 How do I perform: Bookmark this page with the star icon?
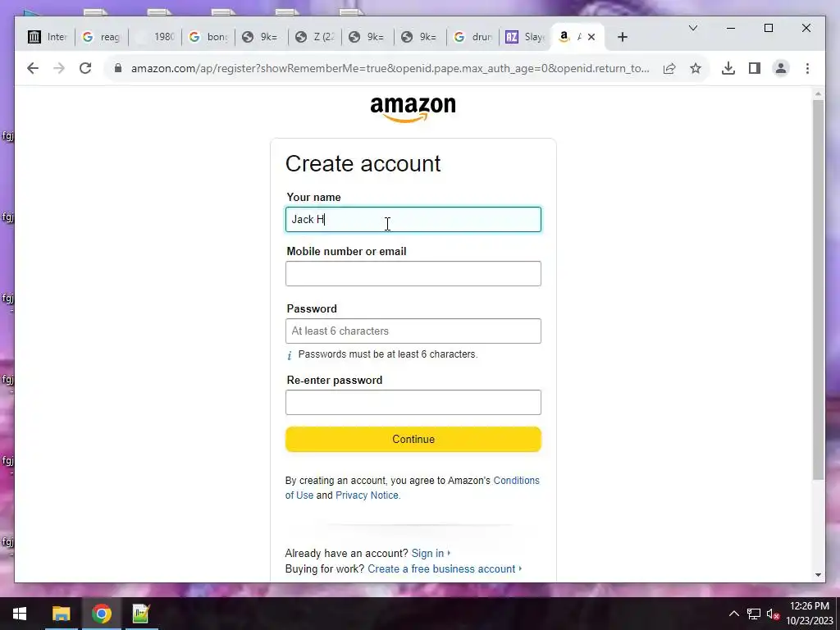[696, 68]
